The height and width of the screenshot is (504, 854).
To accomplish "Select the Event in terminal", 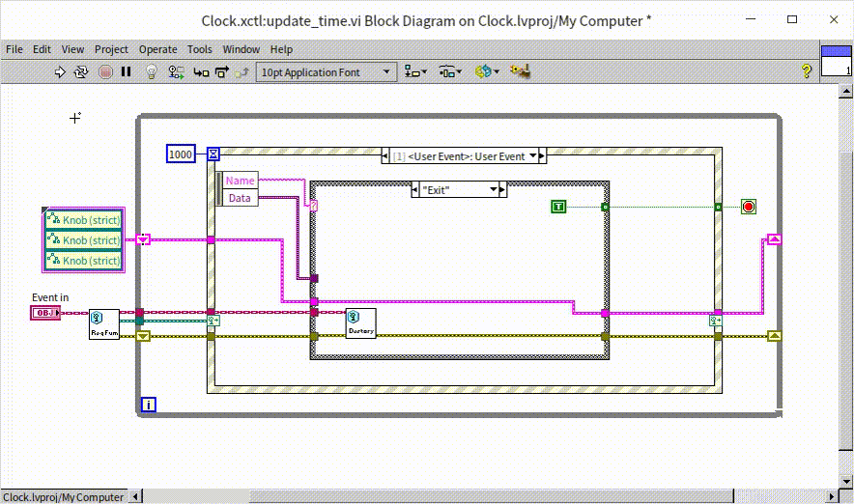I will [45, 313].
